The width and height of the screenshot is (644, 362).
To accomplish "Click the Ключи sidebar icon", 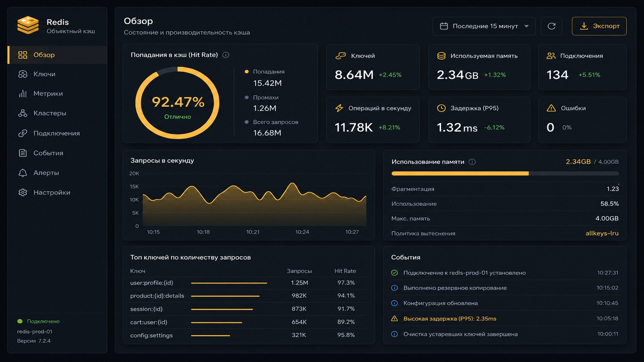I will (x=23, y=74).
